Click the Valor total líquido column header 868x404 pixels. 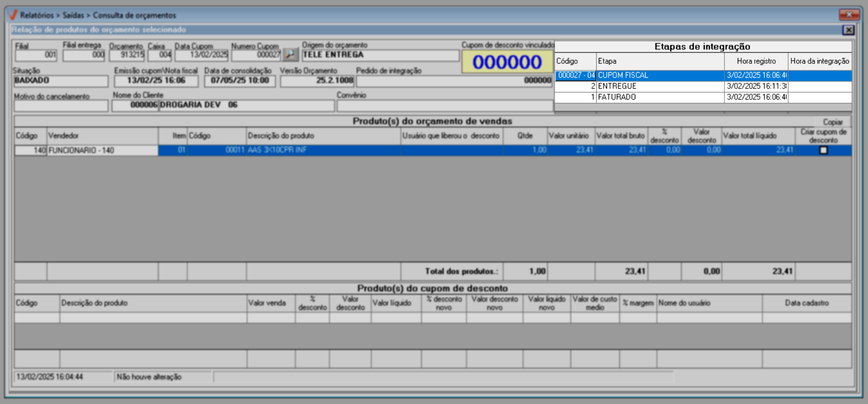(x=758, y=136)
